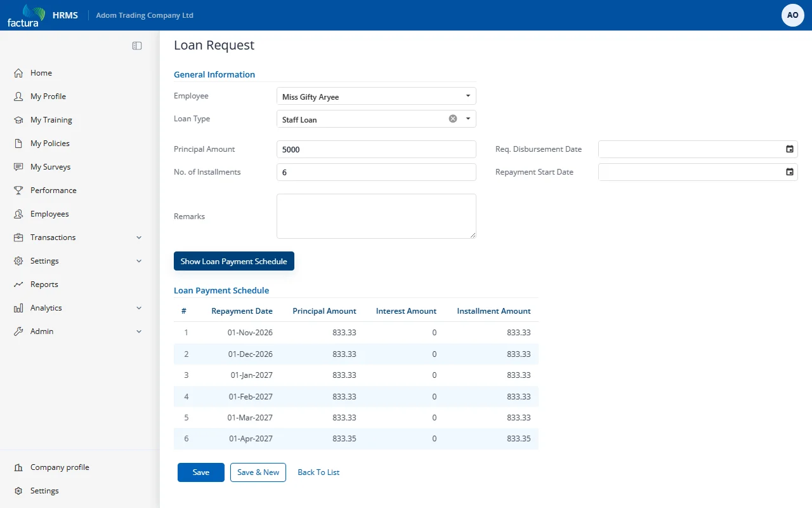
Task: Open My Surveys page
Action: pyautogui.click(x=50, y=167)
